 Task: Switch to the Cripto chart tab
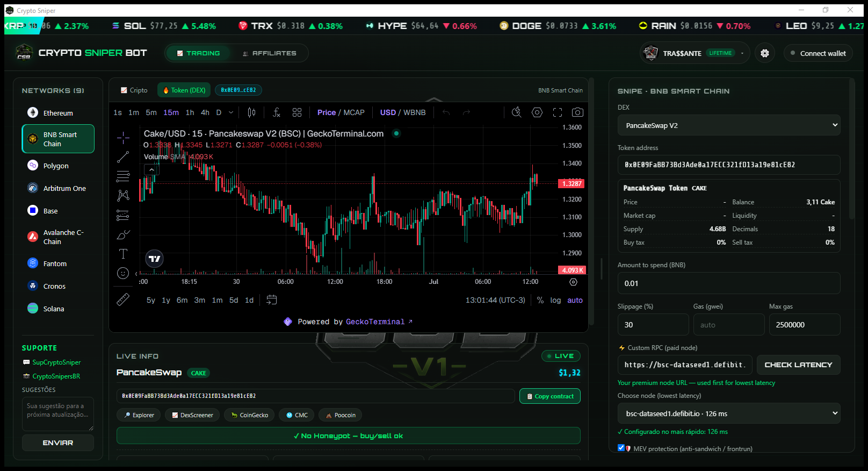[134, 90]
